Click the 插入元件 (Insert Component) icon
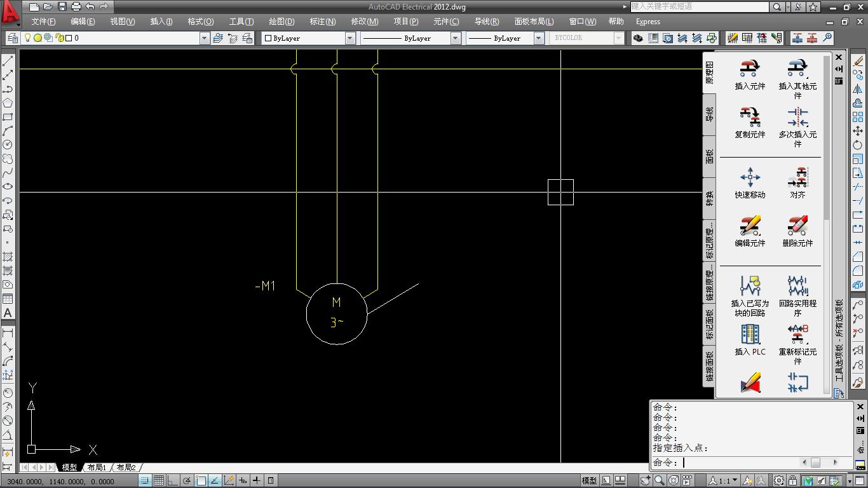868x488 pixels. [x=750, y=69]
